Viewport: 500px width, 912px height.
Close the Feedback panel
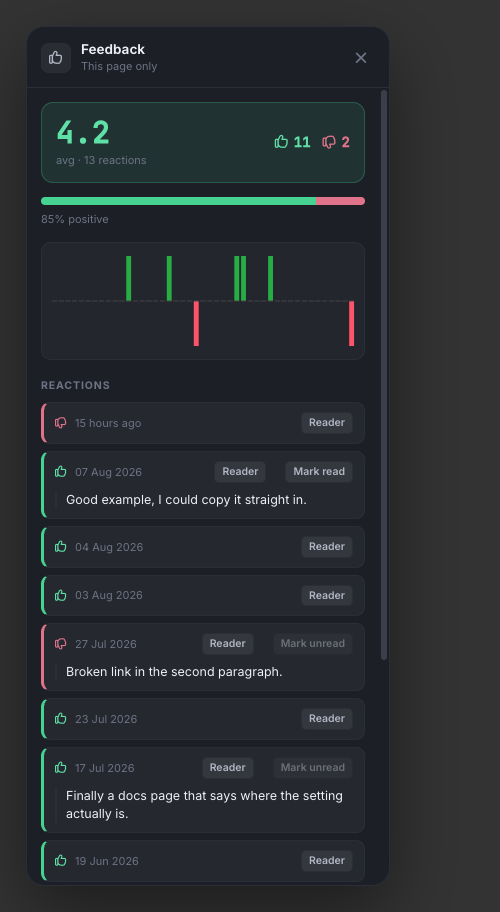[361, 58]
